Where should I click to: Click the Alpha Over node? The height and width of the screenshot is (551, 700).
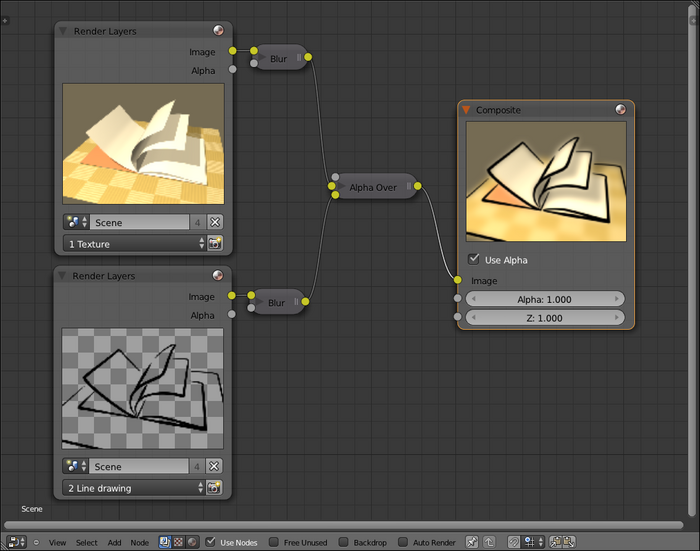pos(373,187)
